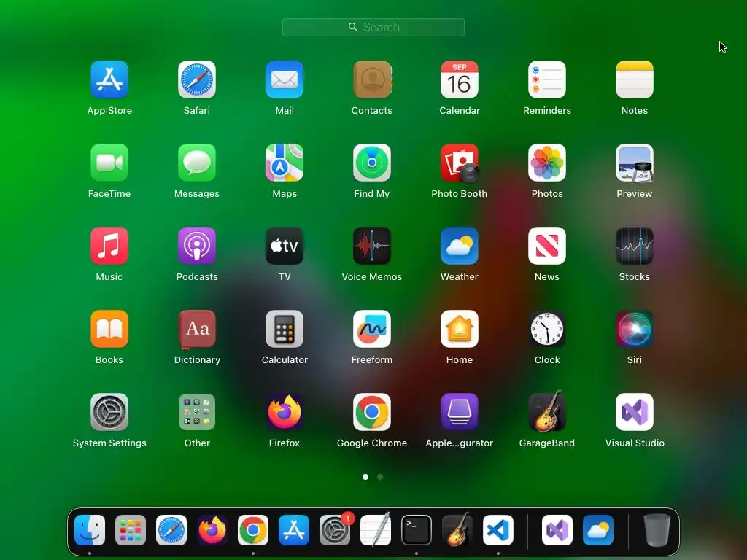Open TextEdit from the Dock
The height and width of the screenshot is (560, 747).
click(x=376, y=529)
